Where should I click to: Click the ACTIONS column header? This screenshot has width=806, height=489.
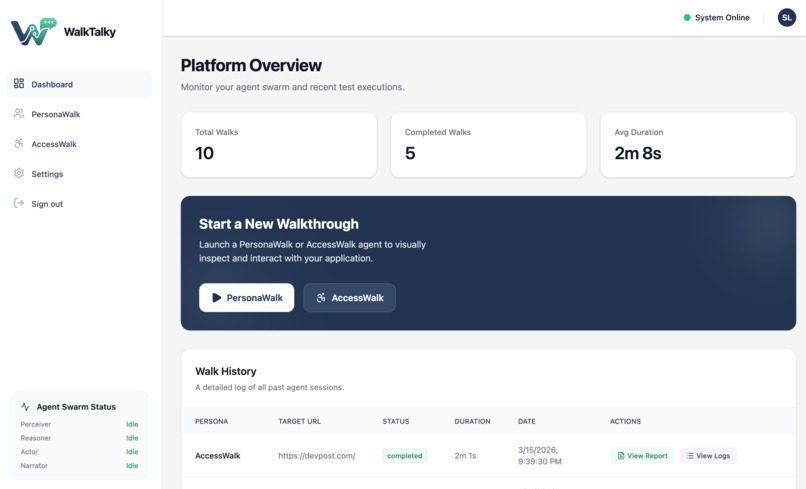(x=626, y=421)
